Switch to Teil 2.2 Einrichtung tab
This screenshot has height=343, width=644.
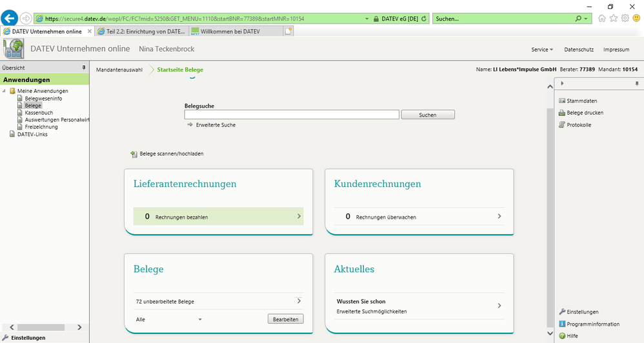pyautogui.click(x=142, y=31)
